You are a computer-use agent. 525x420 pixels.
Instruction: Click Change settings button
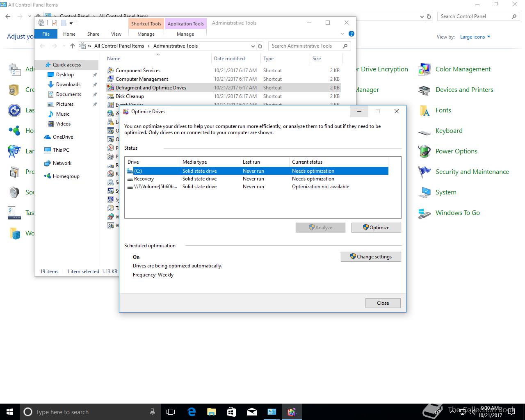[x=371, y=257]
